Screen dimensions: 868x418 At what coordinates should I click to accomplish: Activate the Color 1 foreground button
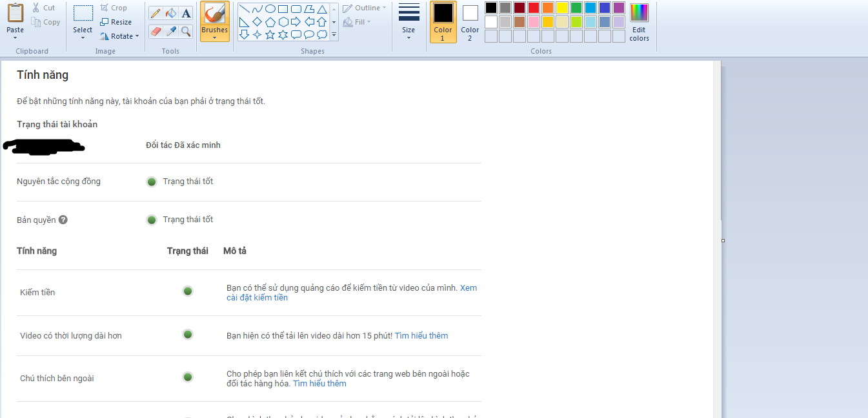pyautogui.click(x=443, y=21)
